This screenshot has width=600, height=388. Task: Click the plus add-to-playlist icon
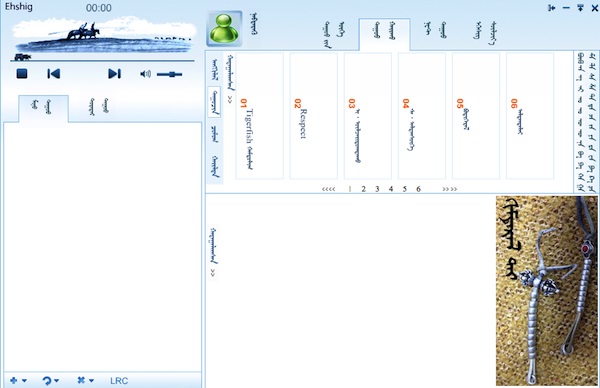point(13,380)
